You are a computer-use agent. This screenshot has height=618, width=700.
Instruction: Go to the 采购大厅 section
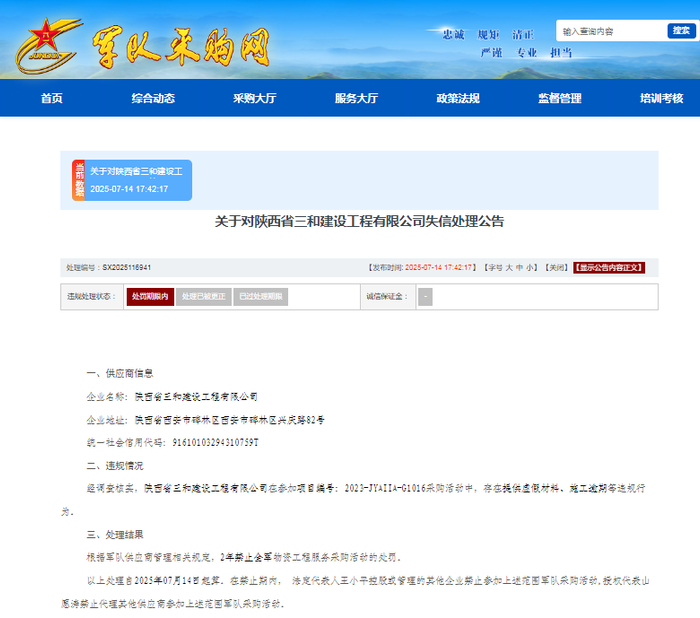pyautogui.click(x=254, y=98)
